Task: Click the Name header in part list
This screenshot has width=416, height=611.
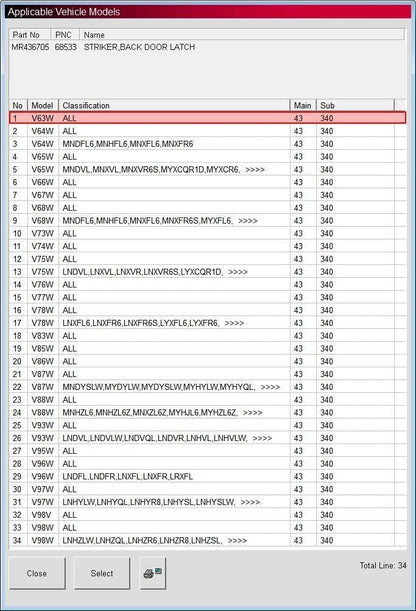Action: (242, 35)
